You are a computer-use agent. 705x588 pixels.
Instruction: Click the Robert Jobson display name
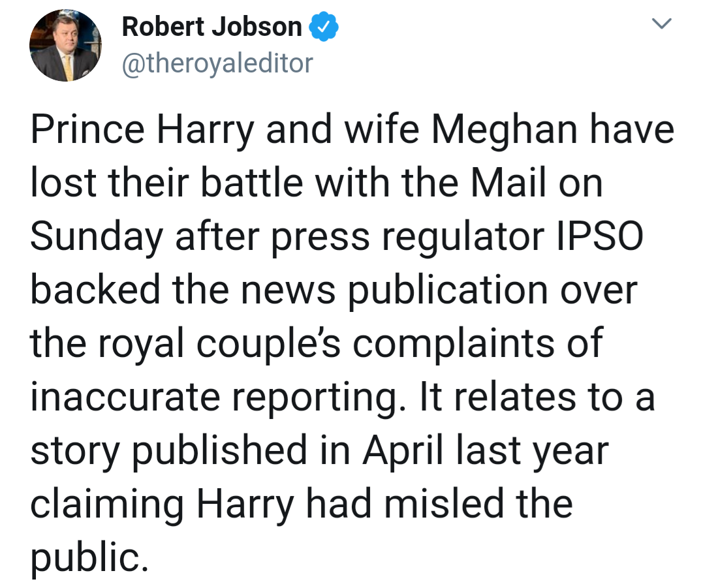(x=211, y=27)
